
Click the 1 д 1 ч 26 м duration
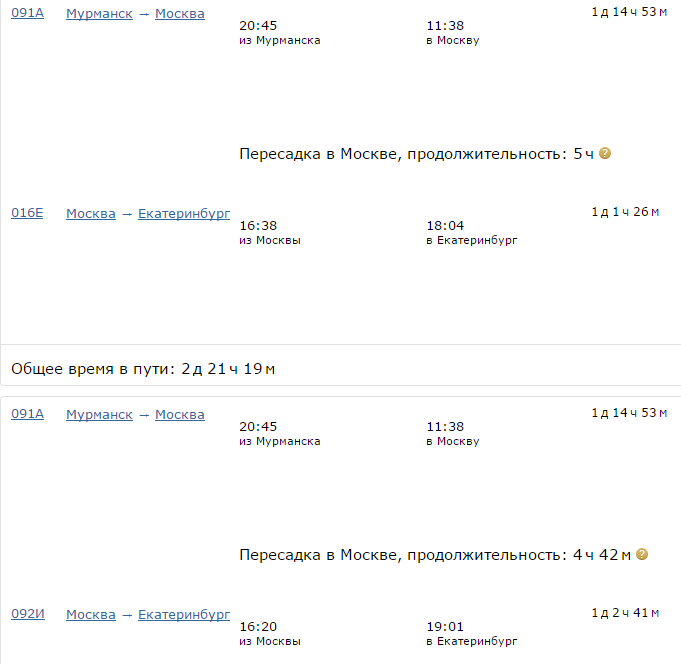tap(625, 212)
